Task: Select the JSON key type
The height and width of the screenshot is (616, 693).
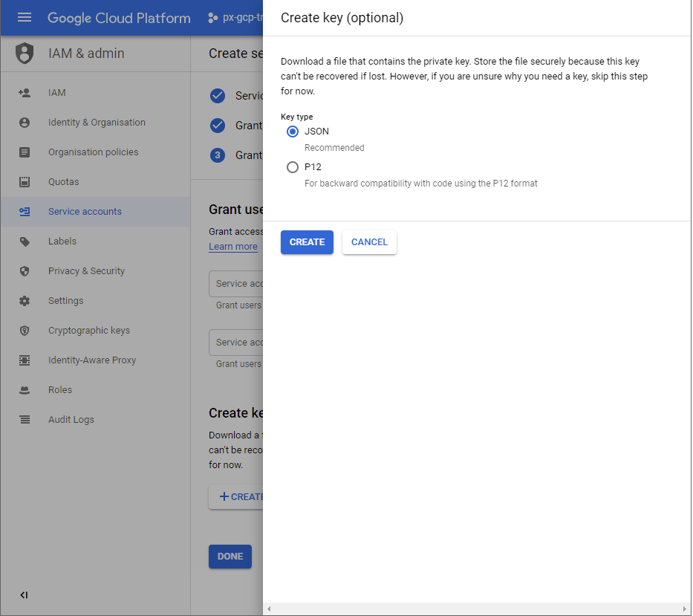Action: tap(293, 132)
